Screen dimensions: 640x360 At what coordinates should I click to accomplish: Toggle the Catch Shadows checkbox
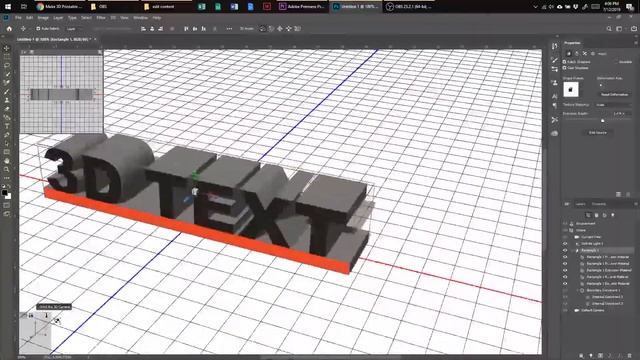pos(564,62)
